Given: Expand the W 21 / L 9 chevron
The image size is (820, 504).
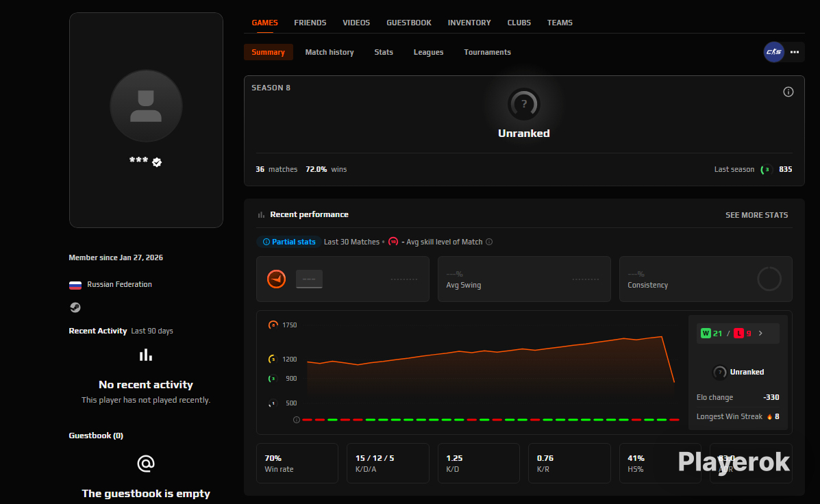Looking at the screenshot, I should [x=760, y=333].
